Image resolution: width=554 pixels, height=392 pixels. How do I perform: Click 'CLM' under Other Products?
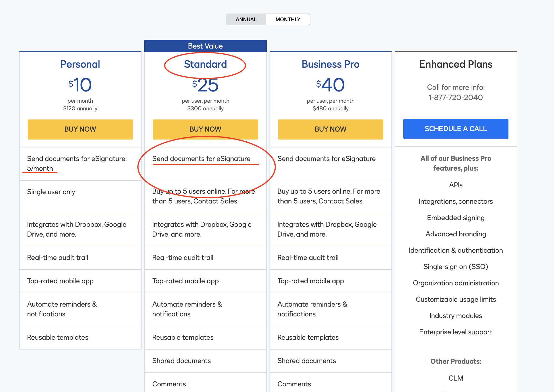[x=456, y=378]
